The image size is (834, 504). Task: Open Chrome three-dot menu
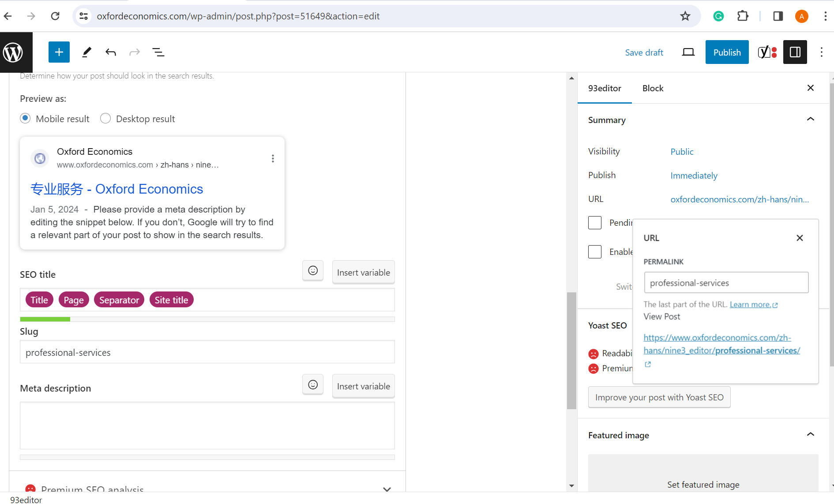[826, 16]
